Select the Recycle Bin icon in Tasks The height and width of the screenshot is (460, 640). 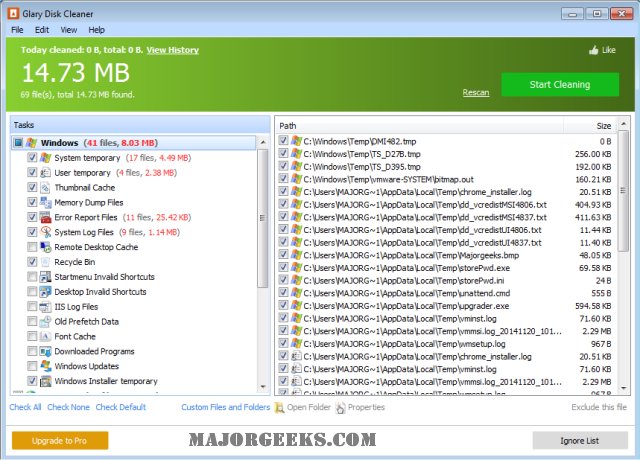pyautogui.click(x=46, y=261)
